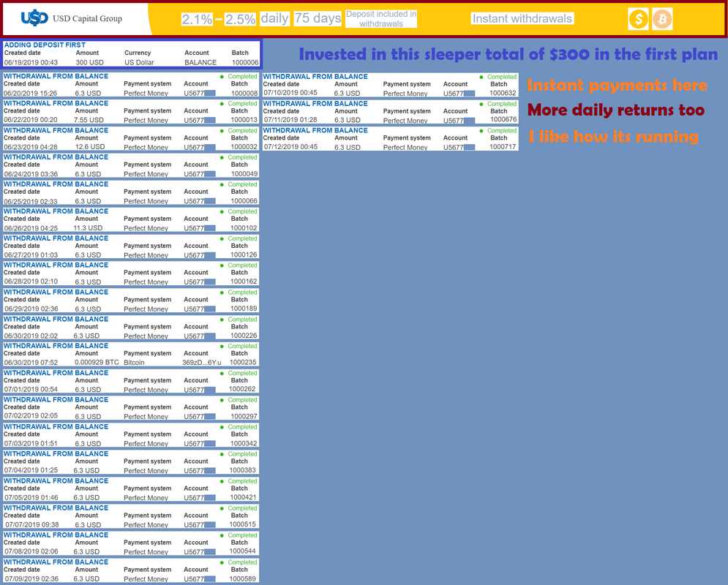Click batch number 1000262
This screenshot has width=728, height=585.
(244, 389)
